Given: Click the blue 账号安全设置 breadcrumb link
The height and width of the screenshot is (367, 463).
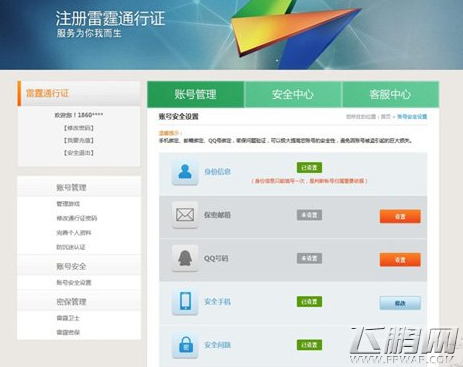Looking at the screenshot, I should (412, 117).
